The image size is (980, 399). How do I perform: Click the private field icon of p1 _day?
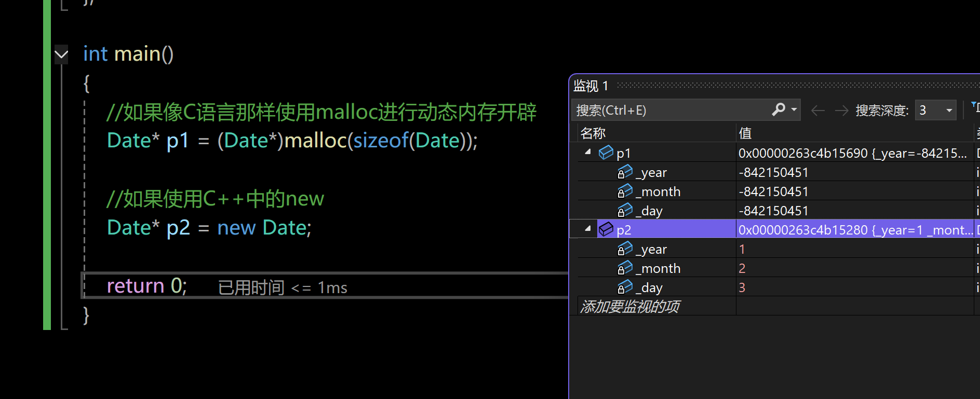point(625,210)
